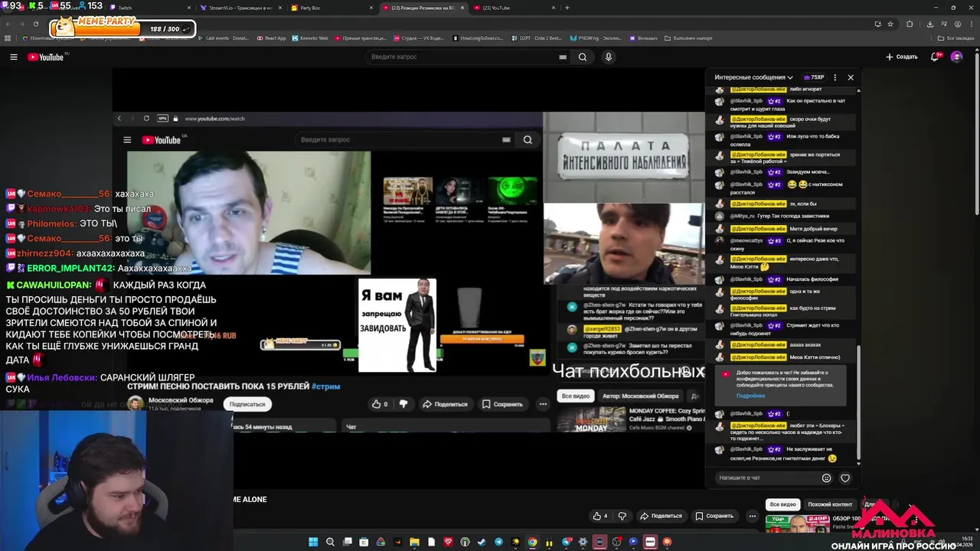Open the Фильмы bookmark folder

click(643, 38)
